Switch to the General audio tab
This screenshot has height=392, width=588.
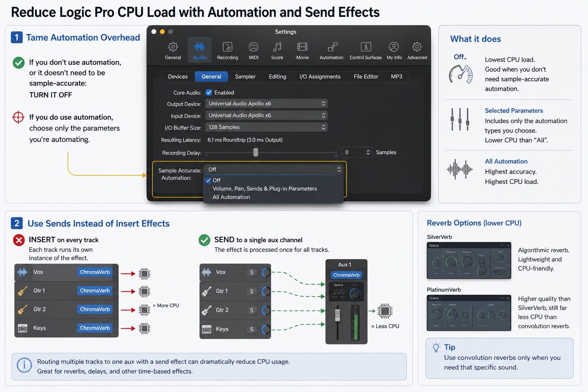point(211,77)
